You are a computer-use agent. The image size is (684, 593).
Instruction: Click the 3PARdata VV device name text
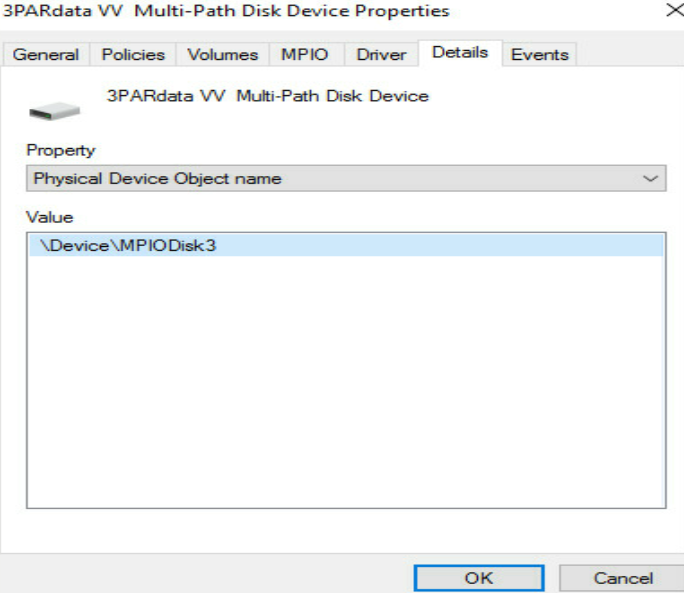click(x=268, y=96)
